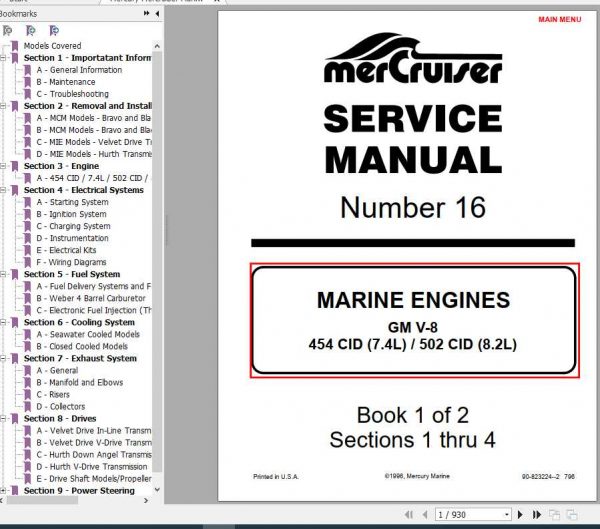Click the first bookmark options toolbar icon
Image resolution: width=600 pixels, height=529 pixels.
click(7, 30)
